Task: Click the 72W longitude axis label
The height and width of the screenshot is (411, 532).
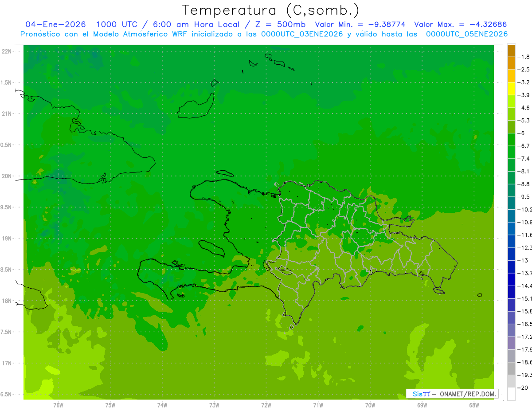Action: [x=266, y=405]
